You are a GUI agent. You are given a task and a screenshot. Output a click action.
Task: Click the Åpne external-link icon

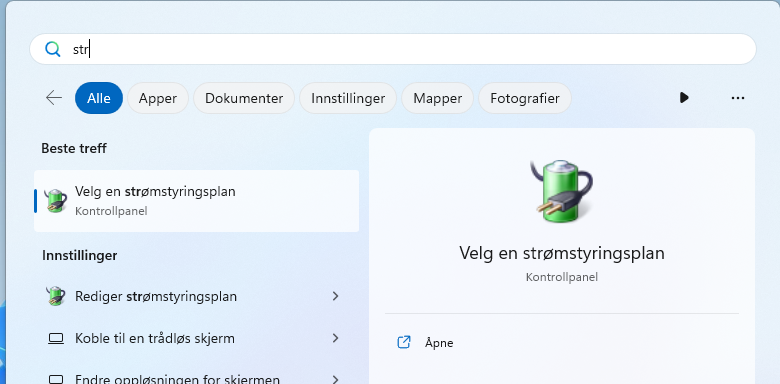pyautogui.click(x=404, y=342)
